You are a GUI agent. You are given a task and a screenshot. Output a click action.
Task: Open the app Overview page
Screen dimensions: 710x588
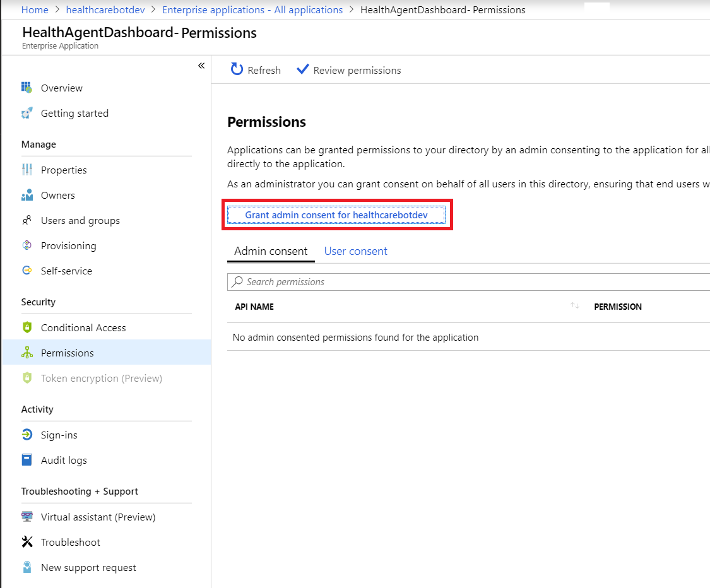click(x=62, y=88)
